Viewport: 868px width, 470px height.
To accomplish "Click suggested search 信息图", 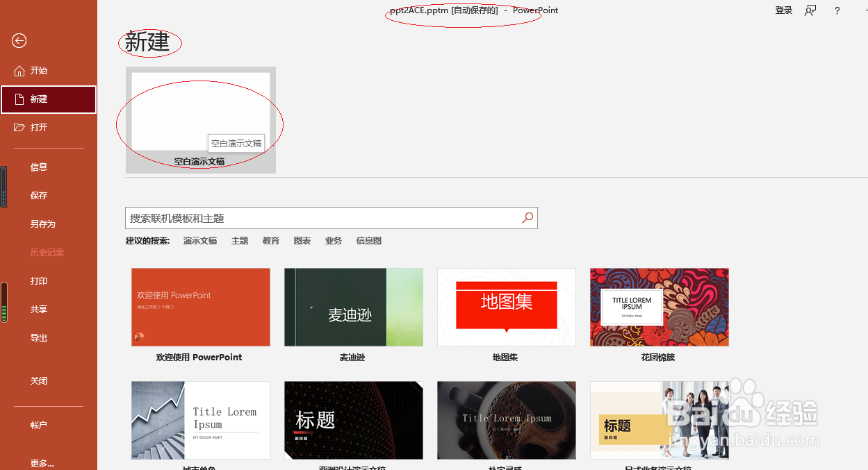I will (x=369, y=241).
